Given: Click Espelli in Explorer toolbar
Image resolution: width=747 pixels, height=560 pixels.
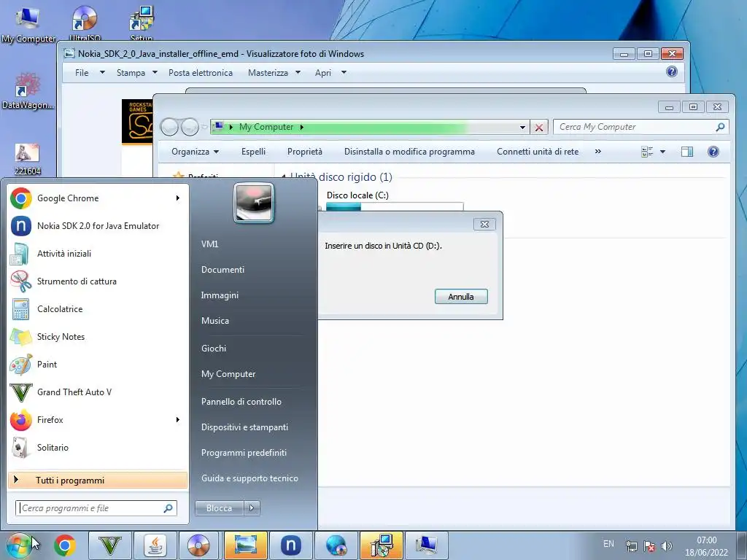Looking at the screenshot, I should 253,152.
